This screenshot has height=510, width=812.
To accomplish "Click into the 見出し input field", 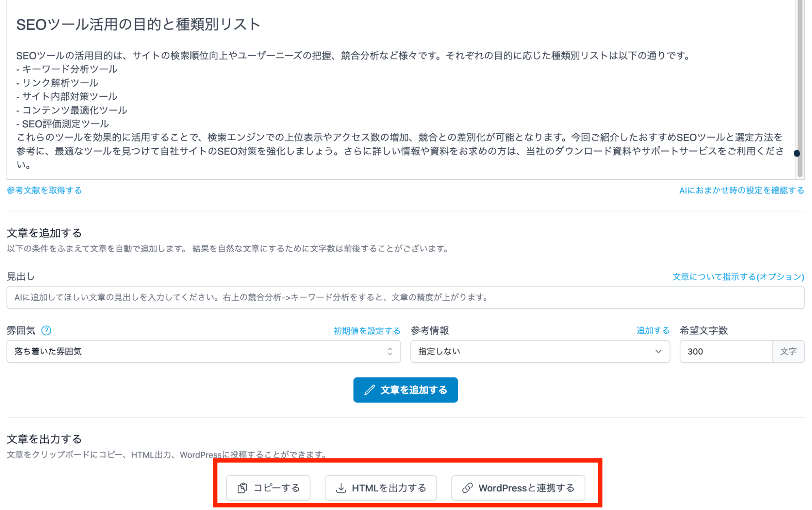I will pos(405,297).
